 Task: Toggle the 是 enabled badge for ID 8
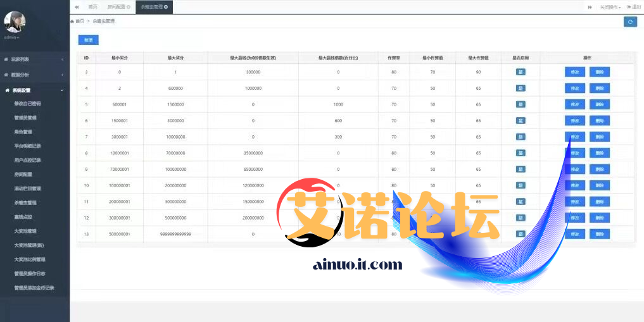click(521, 153)
